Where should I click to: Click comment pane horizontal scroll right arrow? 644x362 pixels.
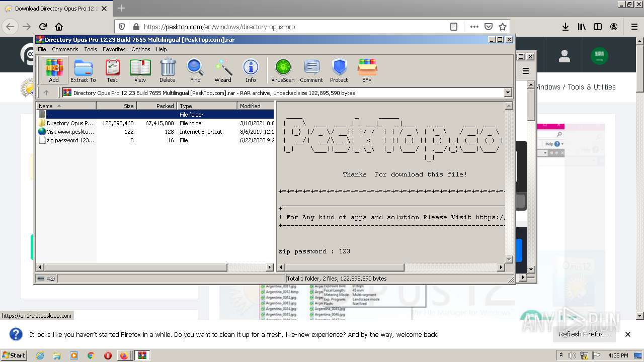coord(501,267)
